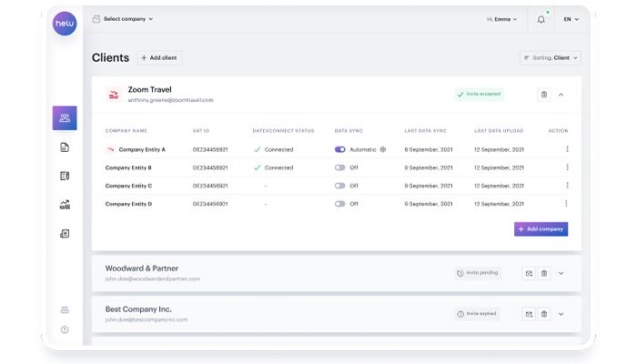
Task: Open actions menu for Company Entity B
Action: [567, 167]
